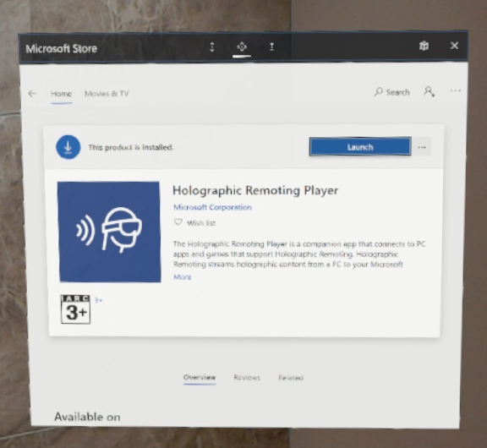Click the adjust/scale handle icon in title bar
This screenshot has width=487, height=448.
[x=212, y=46]
